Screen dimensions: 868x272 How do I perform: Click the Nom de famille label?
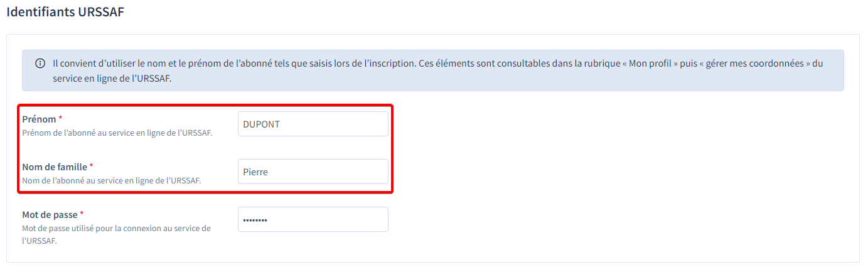click(x=55, y=166)
